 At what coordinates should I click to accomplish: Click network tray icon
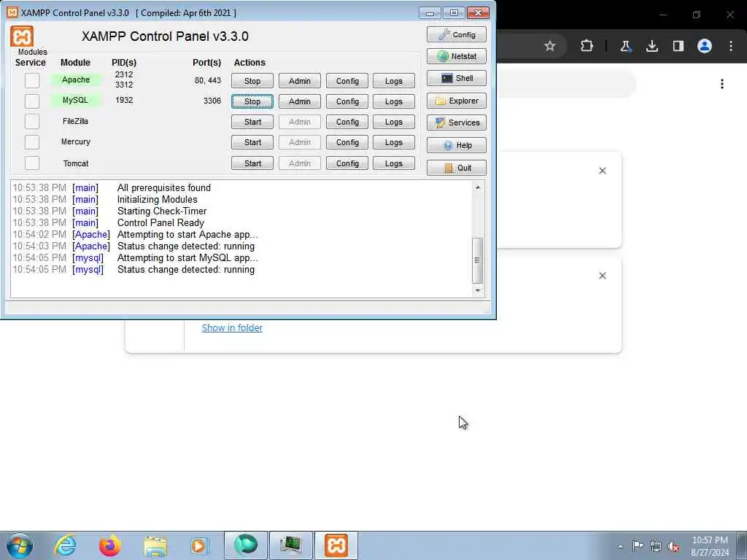(656, 546)
